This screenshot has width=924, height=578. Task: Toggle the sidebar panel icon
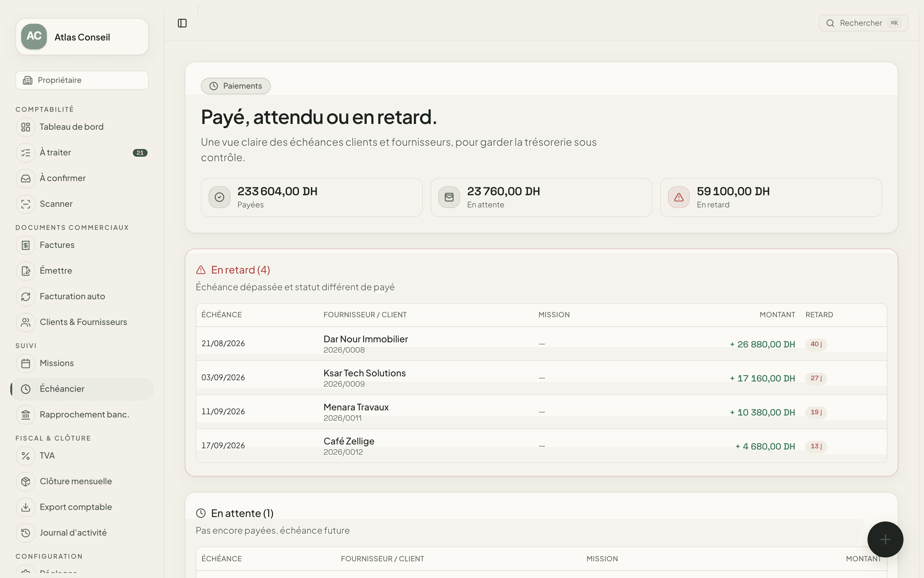(x=182, y=23)
